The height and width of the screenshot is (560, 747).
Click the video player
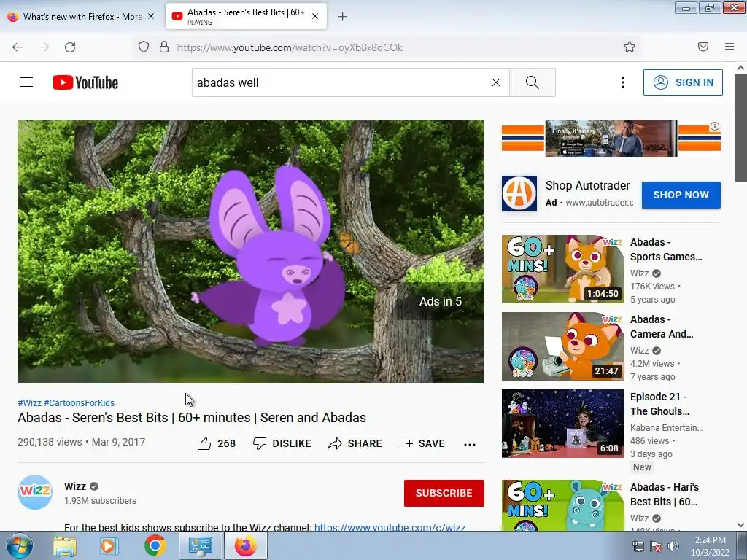point(251,252)
